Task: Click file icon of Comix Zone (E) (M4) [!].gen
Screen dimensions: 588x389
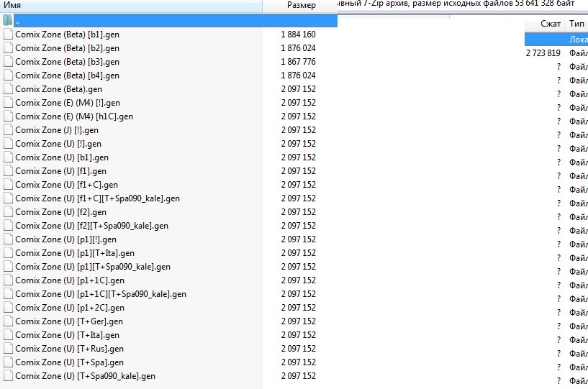Action: [x=8, y=103]
